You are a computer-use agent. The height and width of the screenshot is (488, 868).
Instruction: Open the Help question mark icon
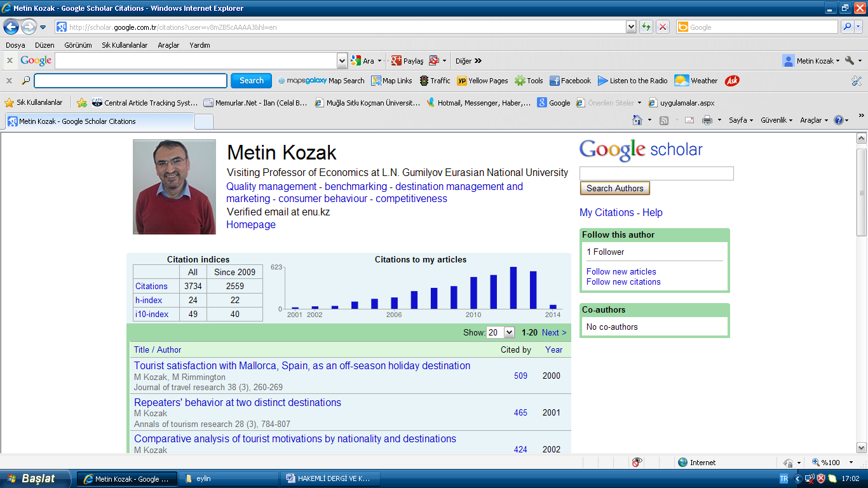(x=839, y=120)
